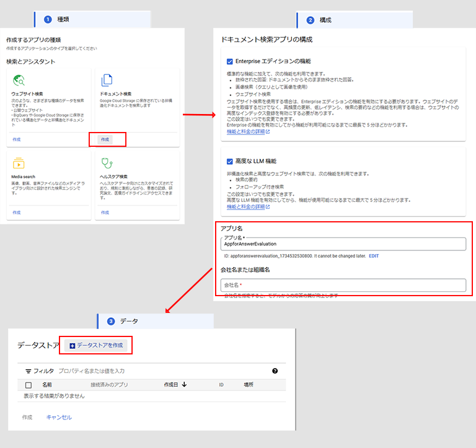
Task: Click 表示する結果がありません text
Action: (54, 396)
